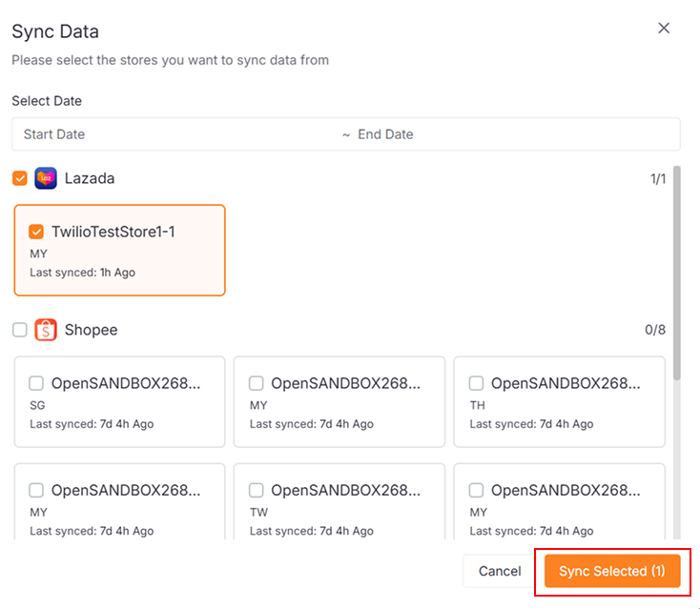The width and height of the screenshot is (700, 609).
Task: Click the Lazada 1/1 selection counter
Action: [656, 178]
